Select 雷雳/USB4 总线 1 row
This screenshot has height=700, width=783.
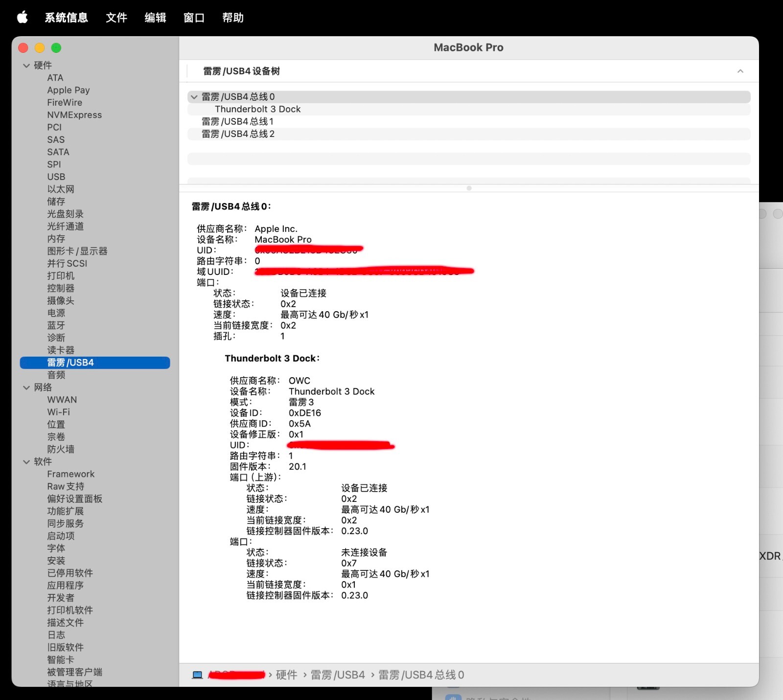coord(238,121)
